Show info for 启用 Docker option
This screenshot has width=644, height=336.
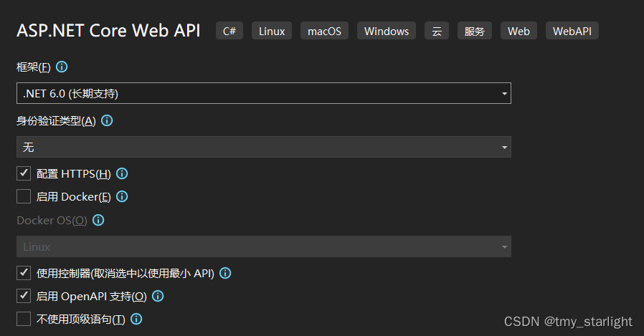(x=122, y=196)
